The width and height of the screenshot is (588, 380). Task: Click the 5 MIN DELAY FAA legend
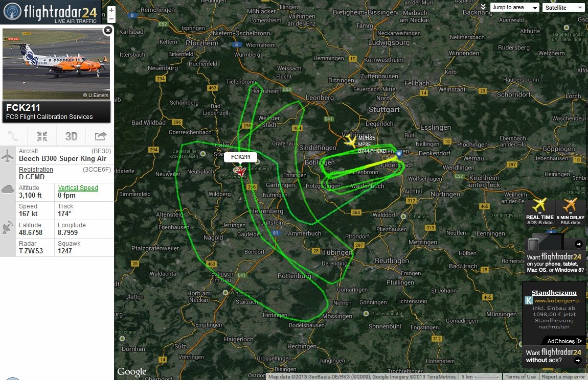(x=571, y=212)
